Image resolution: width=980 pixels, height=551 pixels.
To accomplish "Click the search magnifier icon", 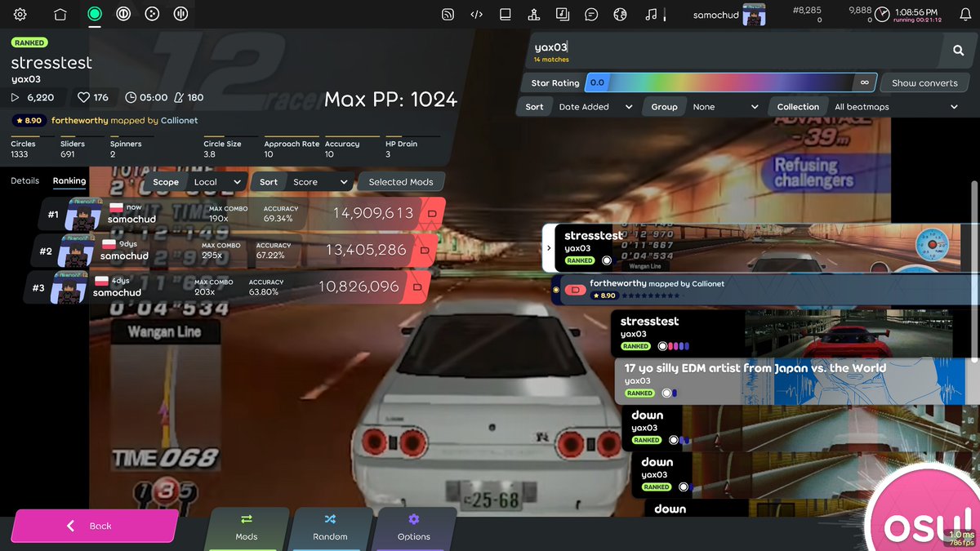I will click(x=958, y=51).
